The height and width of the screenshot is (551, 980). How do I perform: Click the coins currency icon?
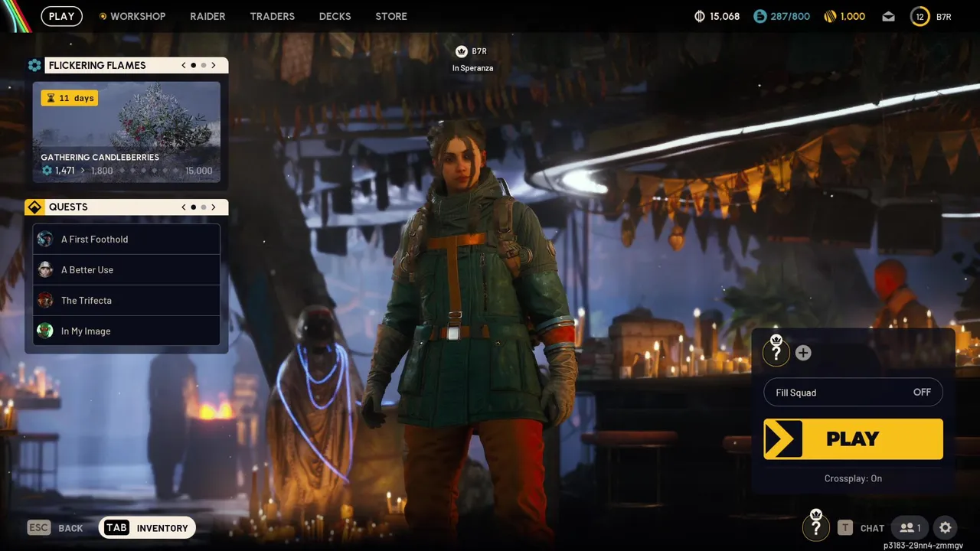[x=699, y=16]
